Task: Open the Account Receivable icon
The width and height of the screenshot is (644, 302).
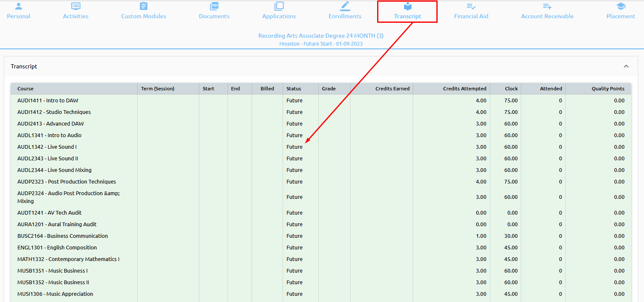Action: [x=547, y=6]
